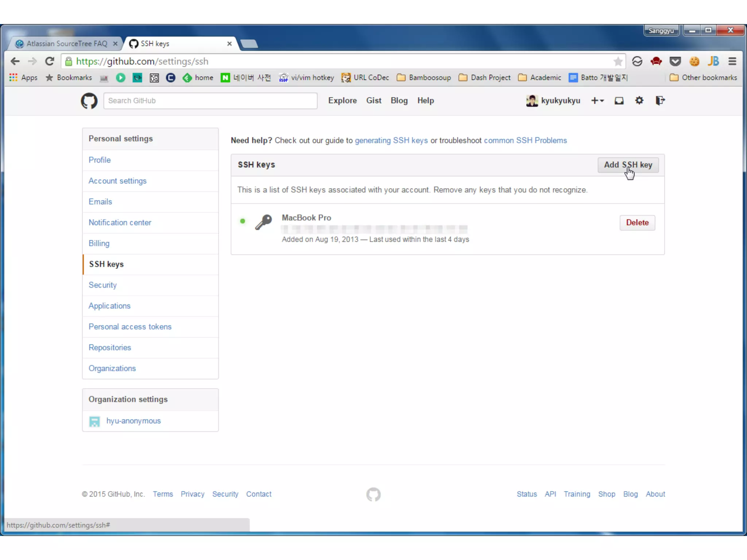Open the Chrome hamburger menu
Screen dimensions: 747x560
732,61
